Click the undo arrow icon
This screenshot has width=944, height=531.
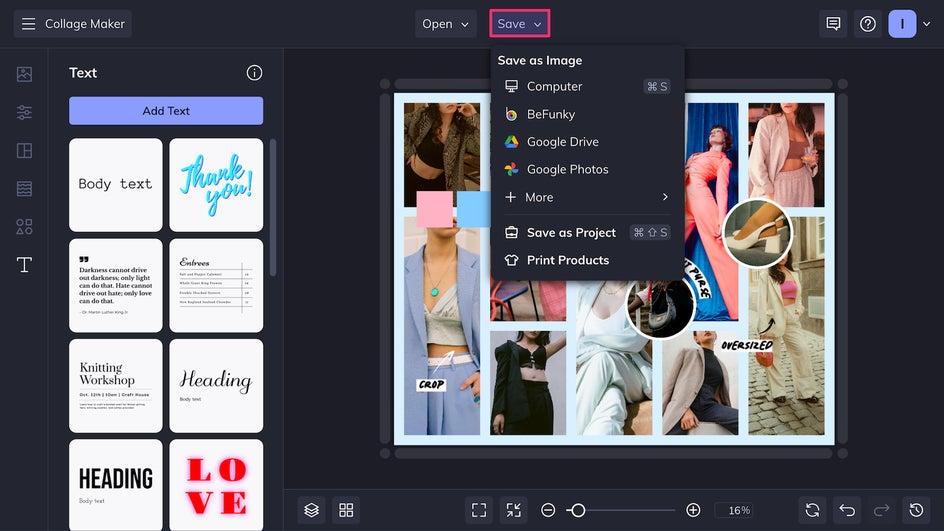coord(847,511)
